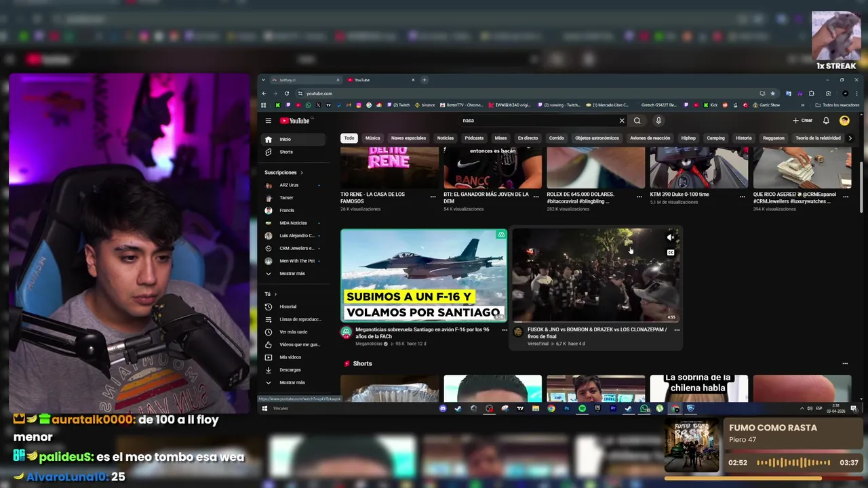Open options for TIO RENE video
868x488 pixels.
[x=433, y=197]
